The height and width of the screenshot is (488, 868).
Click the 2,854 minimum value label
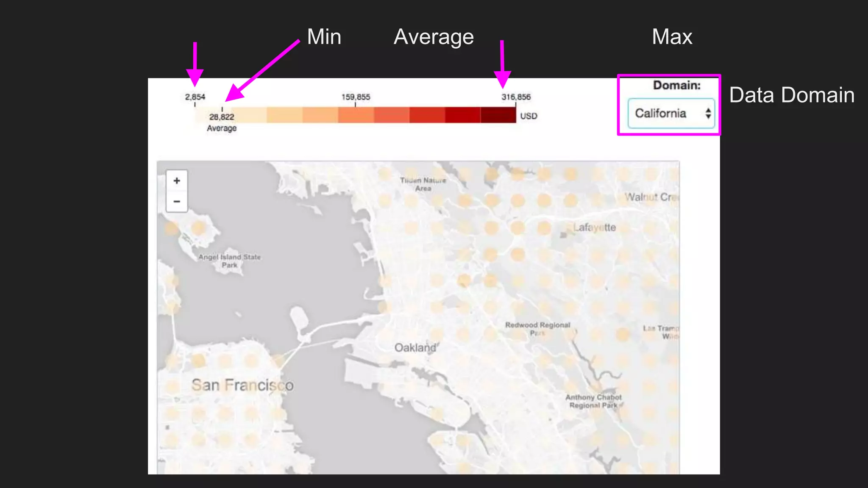click(x=195, y=97)
